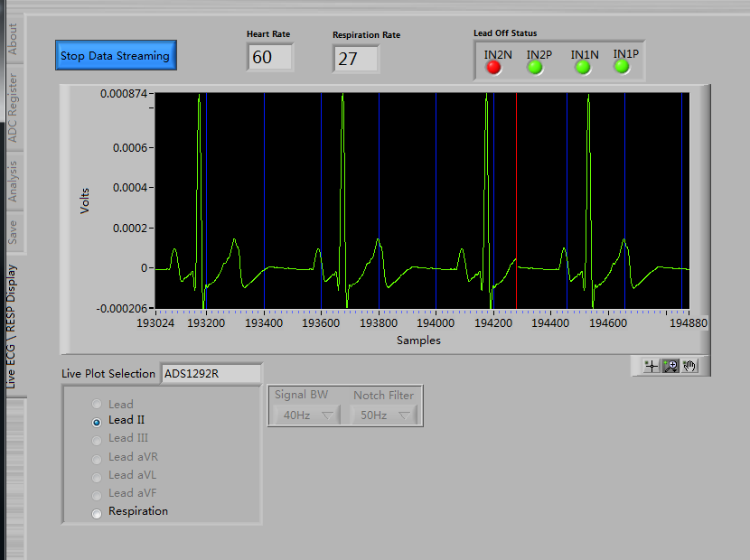Click the red IN2N lead-off indicator
Screen dimensions: 750x560
(x=493, y=68)
